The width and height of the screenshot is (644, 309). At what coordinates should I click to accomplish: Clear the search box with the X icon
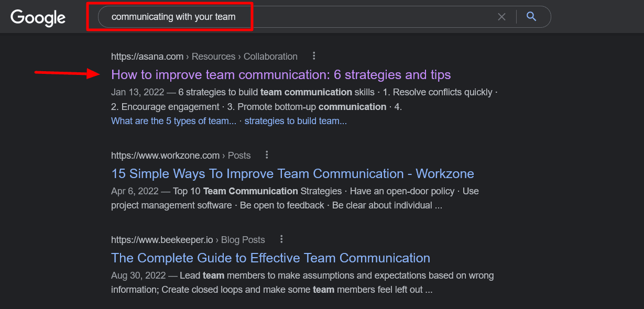[501, 16]
